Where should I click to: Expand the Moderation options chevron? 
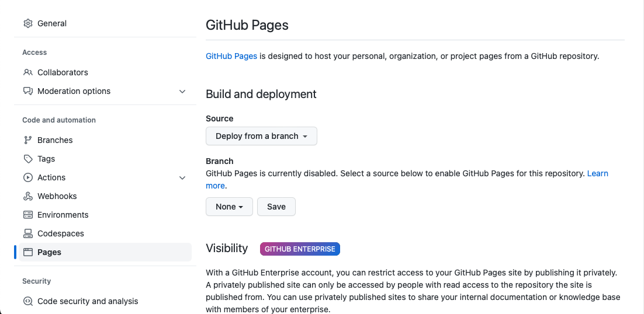point(182,92)
